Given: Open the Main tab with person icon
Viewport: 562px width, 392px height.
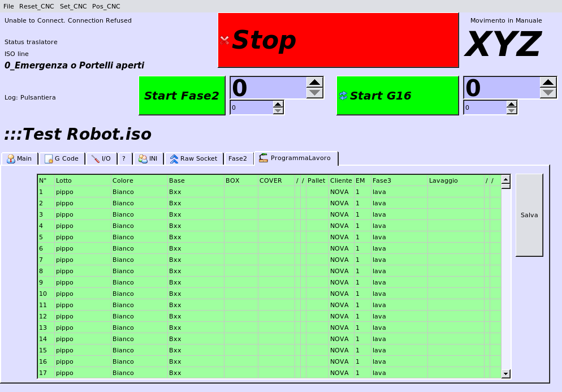Looking at the screenshot, I should pos(11,159).
